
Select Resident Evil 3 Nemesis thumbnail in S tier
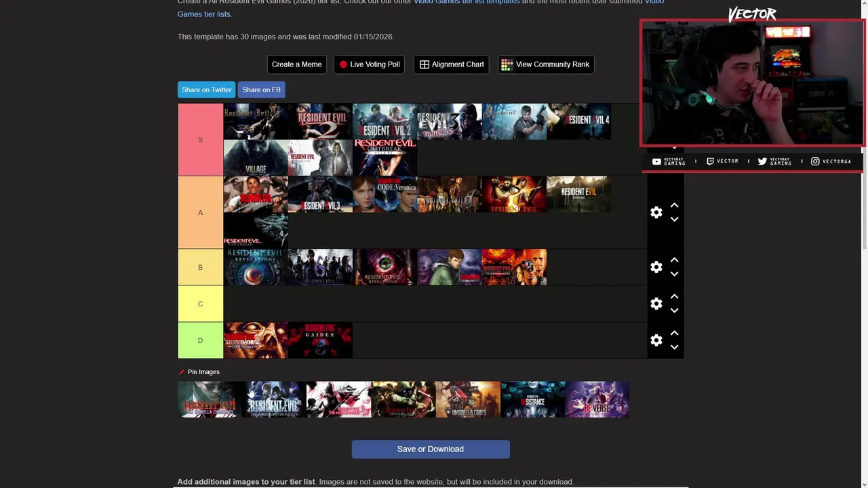point(449,121)
